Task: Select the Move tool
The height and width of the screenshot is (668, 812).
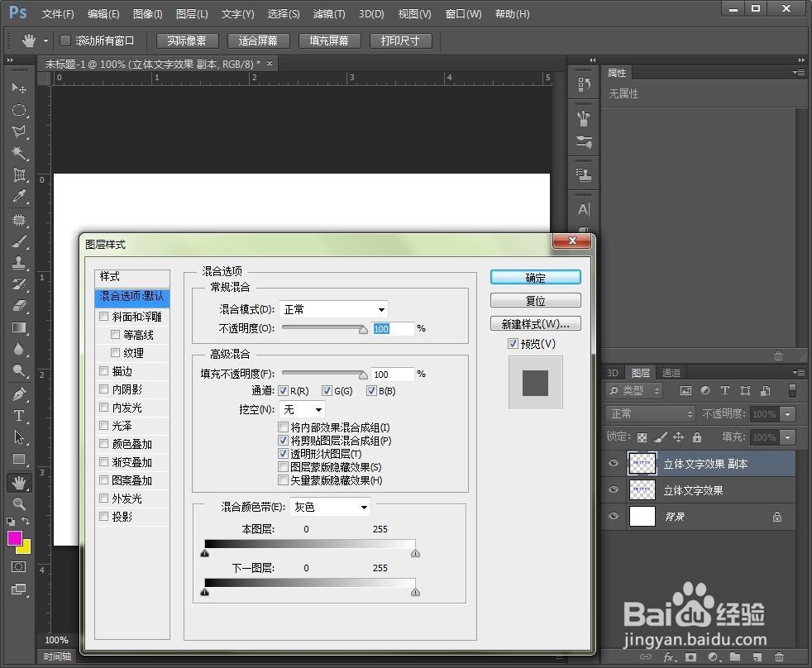Action: click(18, 89)
